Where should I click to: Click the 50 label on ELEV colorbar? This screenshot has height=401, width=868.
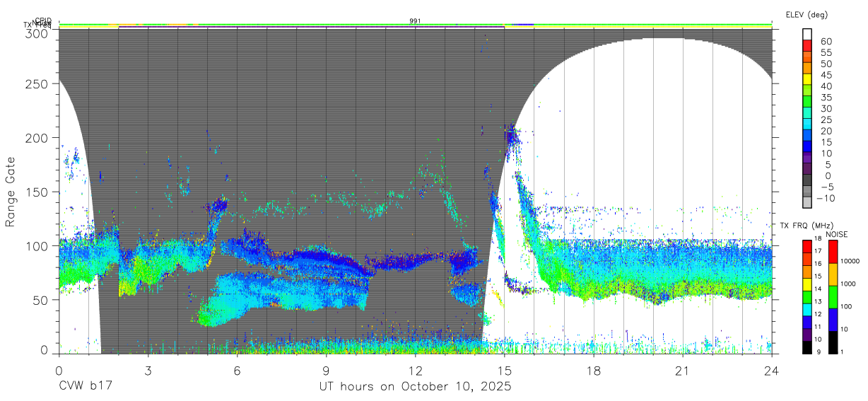tap(826, 64)
